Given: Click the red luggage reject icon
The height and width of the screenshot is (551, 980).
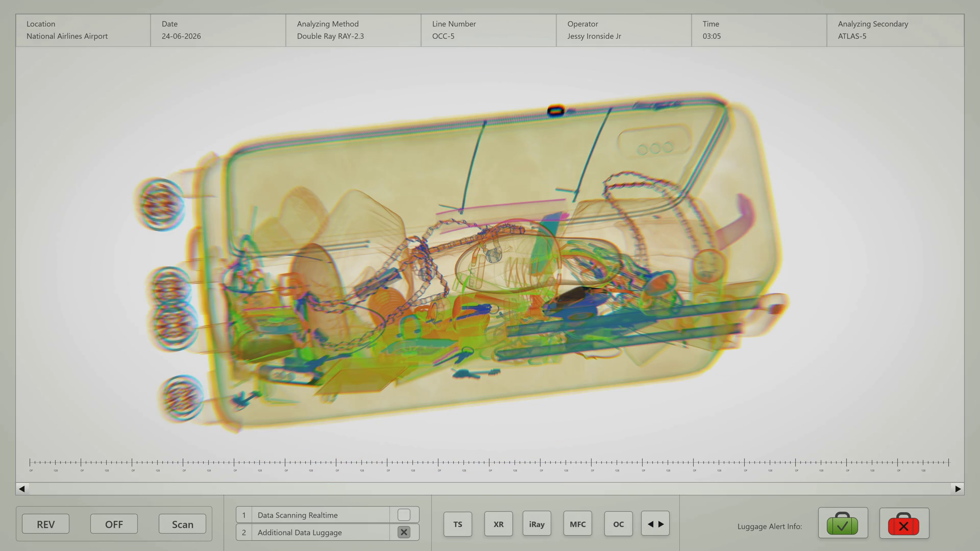Looking at the screenshot, I should point(903,523).
